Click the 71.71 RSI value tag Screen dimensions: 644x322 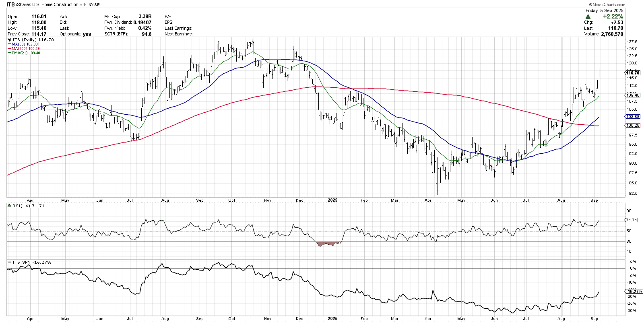pyautogui.click(x=632, y=220)
